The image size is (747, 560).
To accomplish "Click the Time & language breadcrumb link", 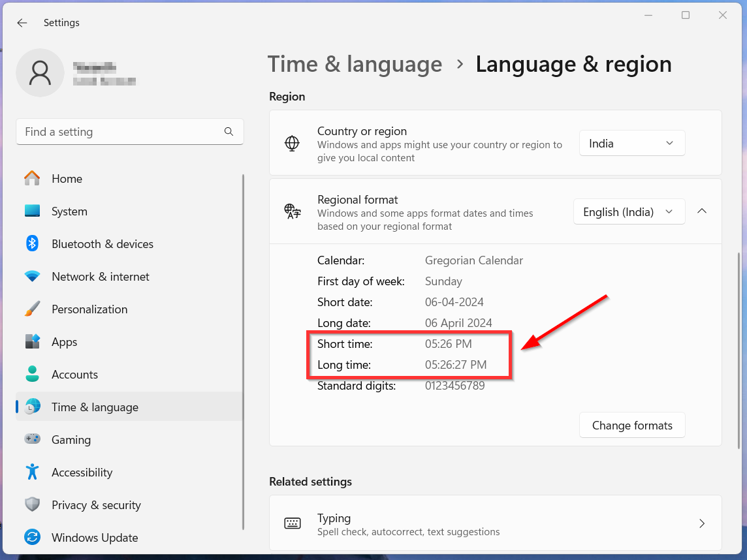I will [x=355, y=64].
